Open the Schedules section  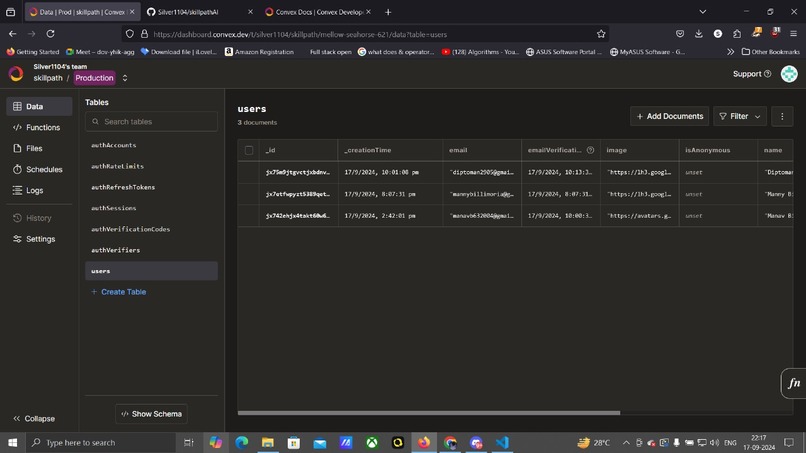(x=39, y=169)
